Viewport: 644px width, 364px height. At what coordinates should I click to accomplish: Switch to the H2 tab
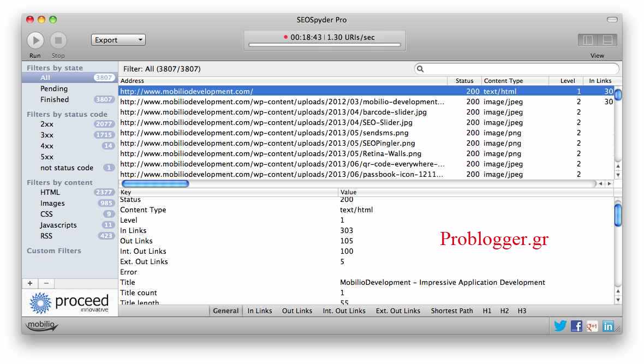[504, 311]
